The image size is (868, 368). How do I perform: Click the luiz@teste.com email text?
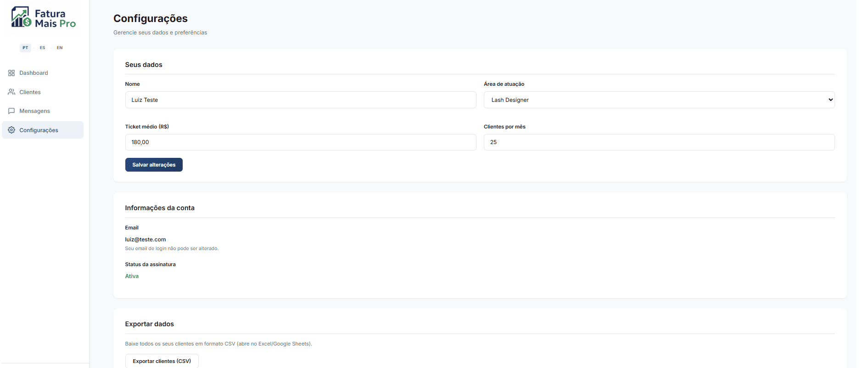pos(146,240)
